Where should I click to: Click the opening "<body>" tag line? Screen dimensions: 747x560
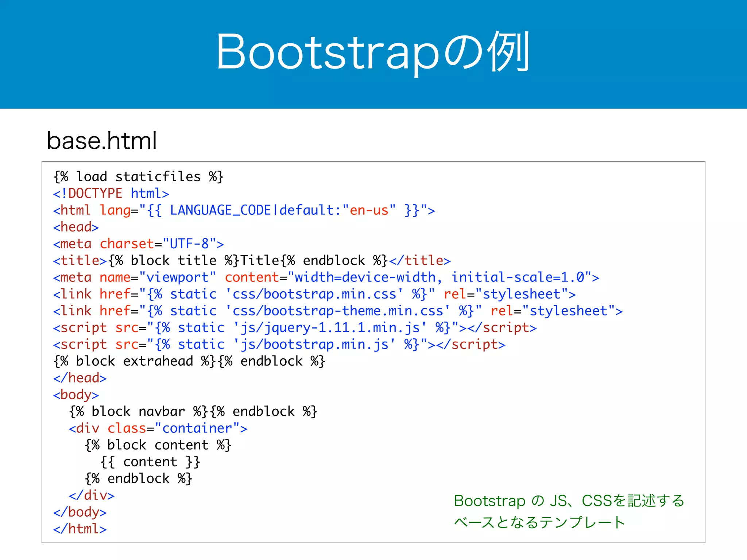point(76,395)
